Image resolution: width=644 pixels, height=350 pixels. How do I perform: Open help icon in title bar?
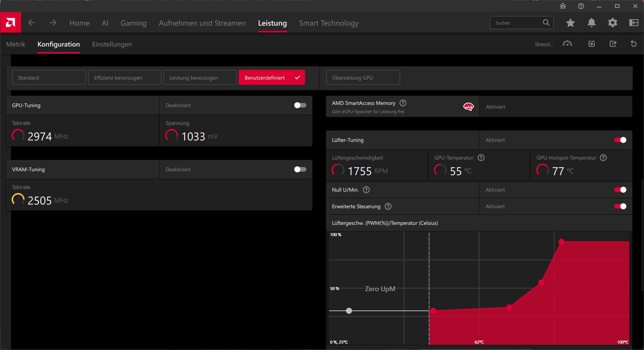coord(581,6)
